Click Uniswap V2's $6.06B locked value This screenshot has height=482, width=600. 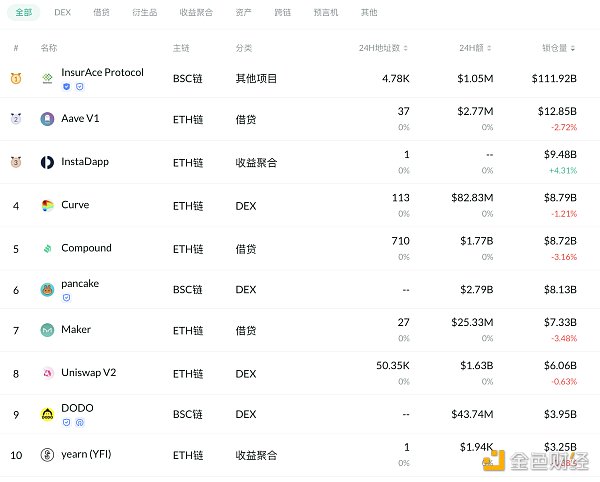(x=560, y=366)
